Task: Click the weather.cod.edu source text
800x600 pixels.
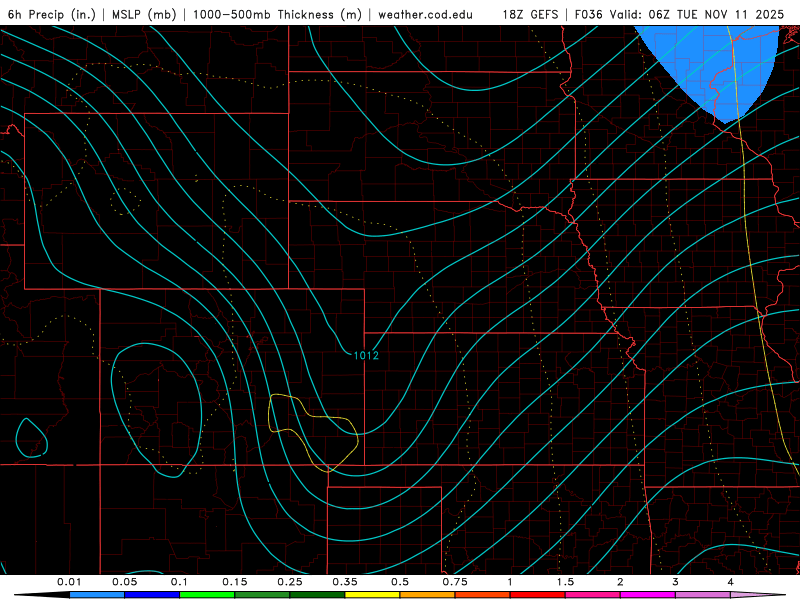Action: pyautogui.click(x=425, y=14)
